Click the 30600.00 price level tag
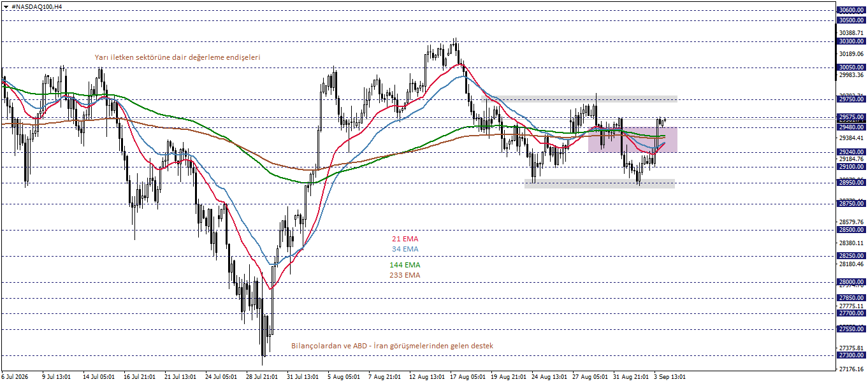The height and width of the screenshot is (384, 868). [852, 10]
